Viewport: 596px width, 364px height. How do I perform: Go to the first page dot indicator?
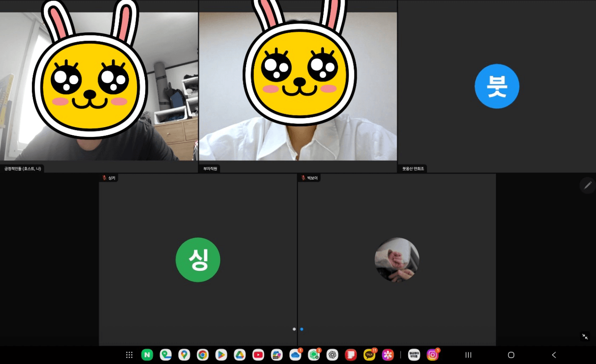[294, 329]
